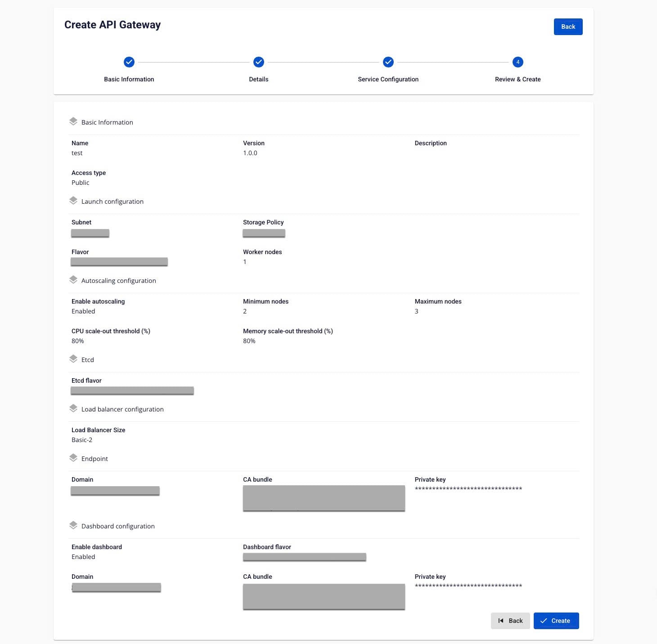The width and height of the screenshot is (657, 644).
Task: Click the Autoscaling configuration section icon
Action: point(73,280)
